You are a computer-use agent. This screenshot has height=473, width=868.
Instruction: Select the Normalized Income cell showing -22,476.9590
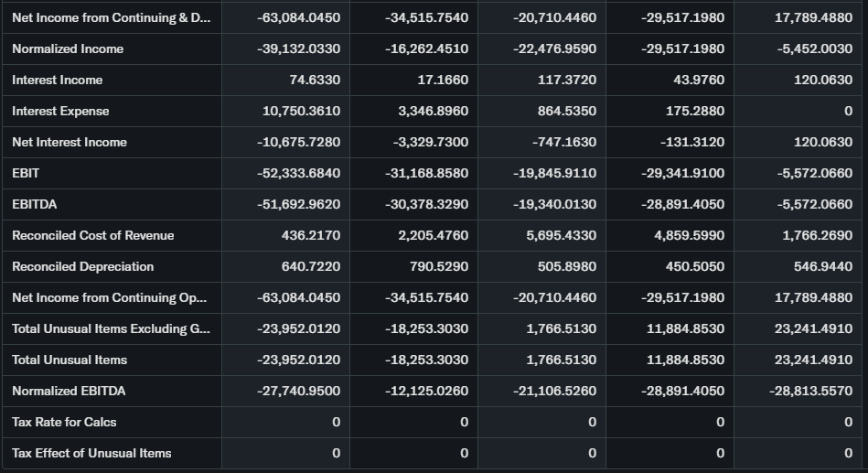tap(554, 48)
